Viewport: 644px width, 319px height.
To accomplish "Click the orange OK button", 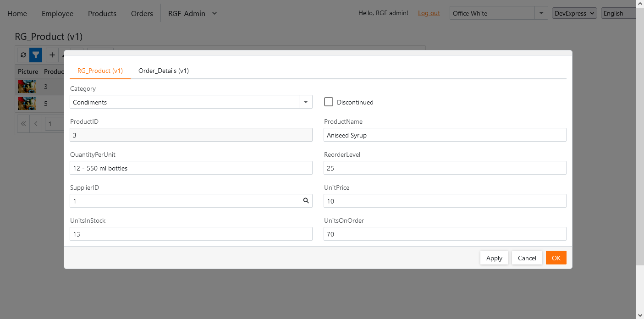I will point(556,258).
